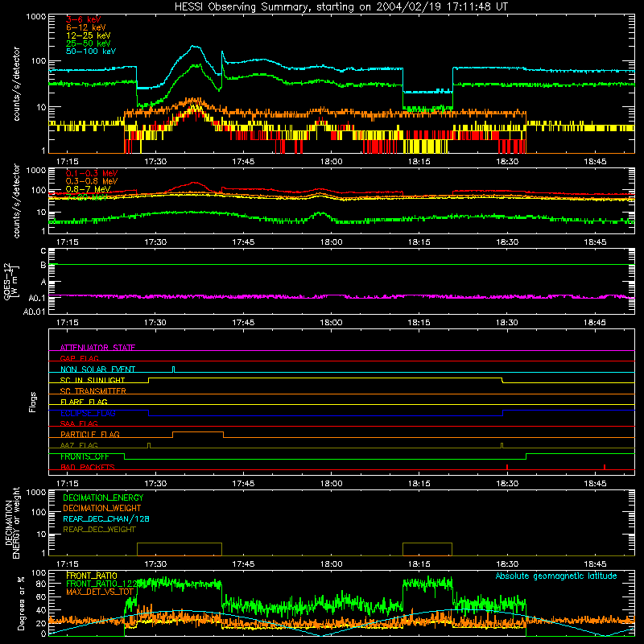
Task: Click the DECIMATION_ENERGY legend label
Action: (x=103, y=497)
